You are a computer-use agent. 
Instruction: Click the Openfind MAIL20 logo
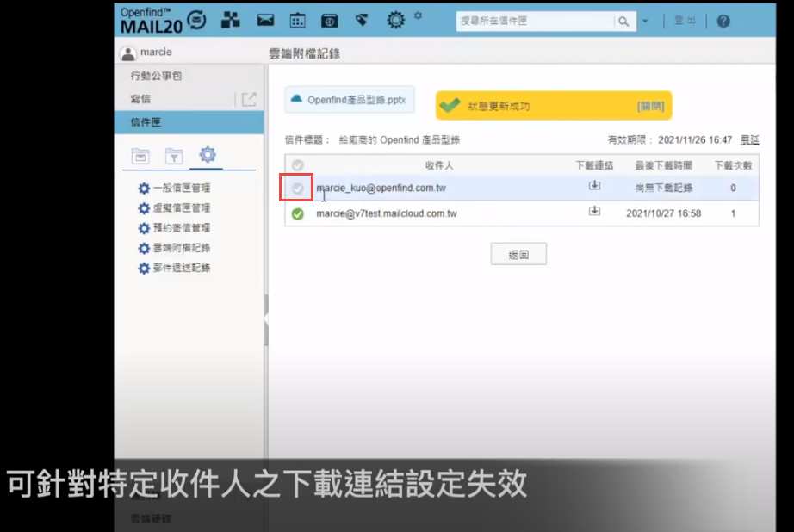tap(163, 21)
